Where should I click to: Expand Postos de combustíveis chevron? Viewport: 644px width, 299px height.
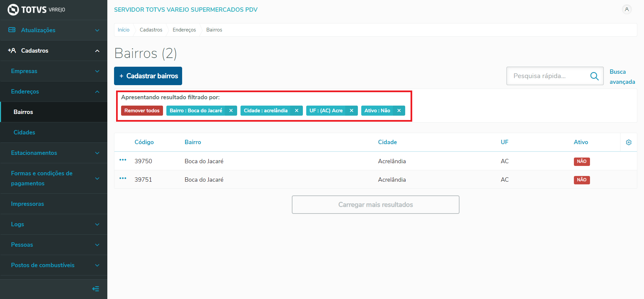pyautogui.click(x=97, y=265)
